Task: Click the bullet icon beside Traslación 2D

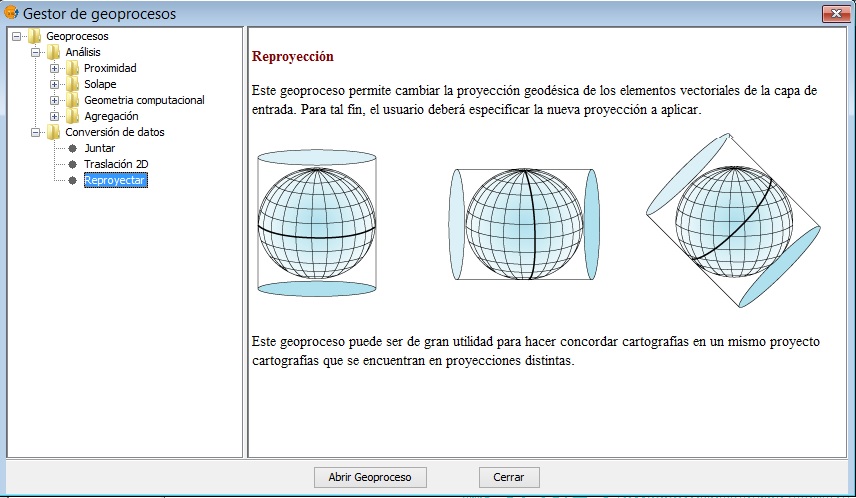Action: tap(73, 164)
